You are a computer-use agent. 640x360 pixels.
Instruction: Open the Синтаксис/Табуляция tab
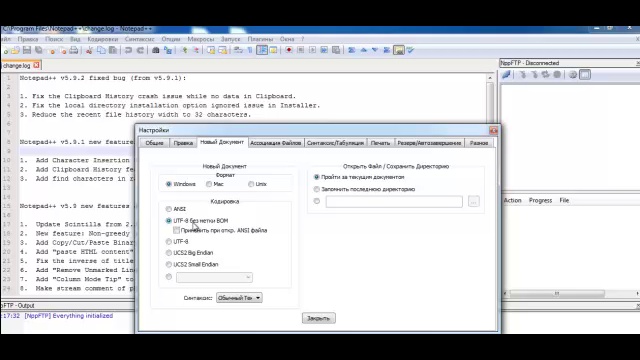click(335, 143)
